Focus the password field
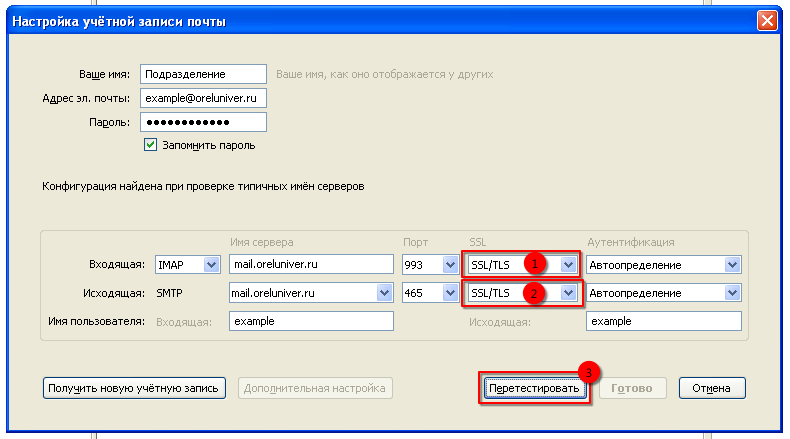 (x=203, y=122)
